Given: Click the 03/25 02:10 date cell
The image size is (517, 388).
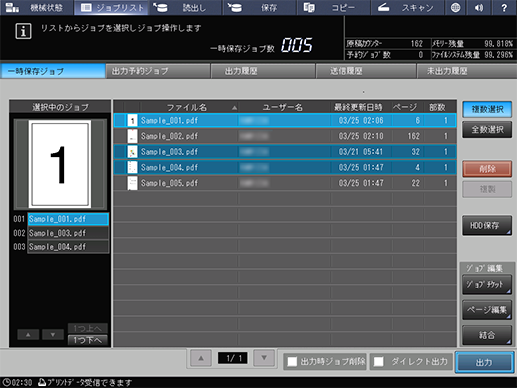Looking at the screenshot, I should tap(361, 136).
